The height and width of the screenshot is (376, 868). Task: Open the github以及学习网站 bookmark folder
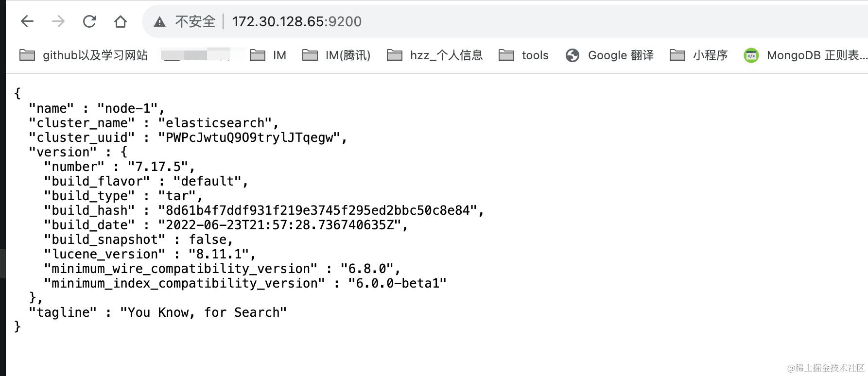(84, 55)
